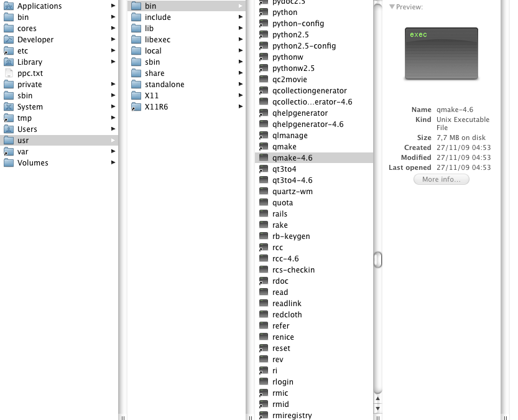Select the libexec folder icon
Screen dimensions: 518x420
[136, 40]
